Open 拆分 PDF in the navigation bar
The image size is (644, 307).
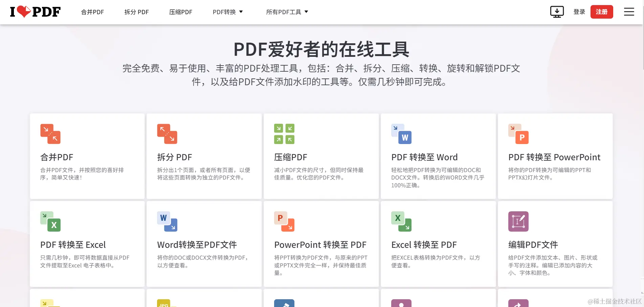(137, 12)
